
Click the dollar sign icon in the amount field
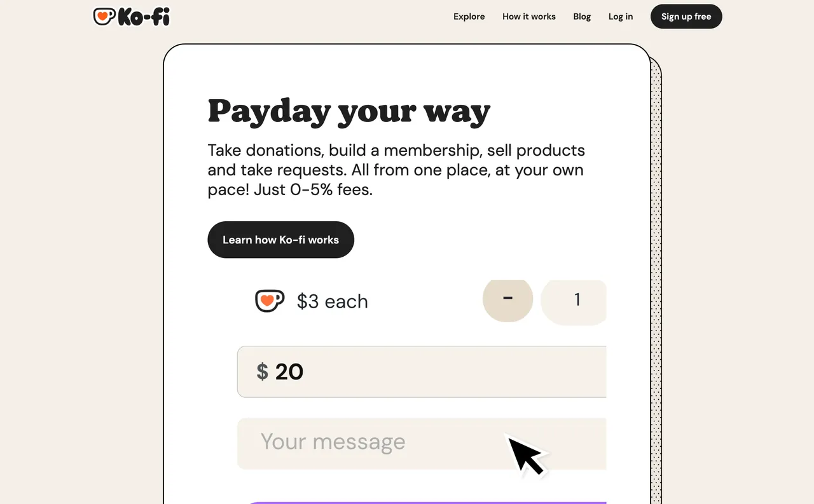click(261, 372)
